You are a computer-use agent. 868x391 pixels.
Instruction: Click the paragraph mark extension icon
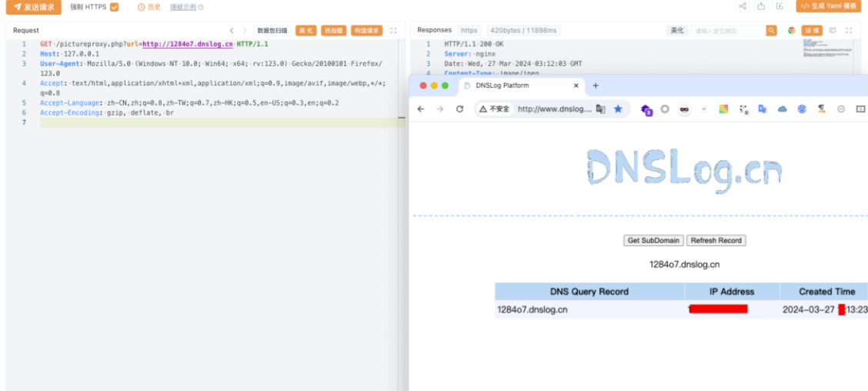[x=822, y=109]
